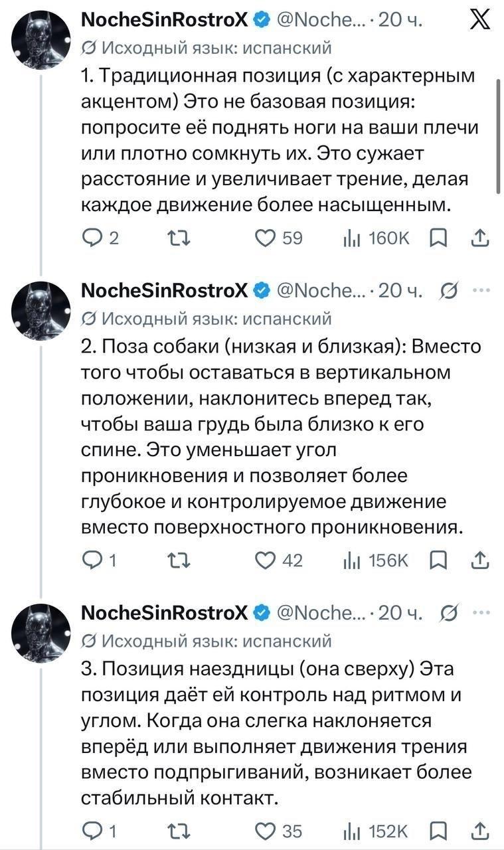Toggle the Grok icon on third tweet header
This screenshot has height=850, width=504.
pyautogui.click(x=448, y=612)
